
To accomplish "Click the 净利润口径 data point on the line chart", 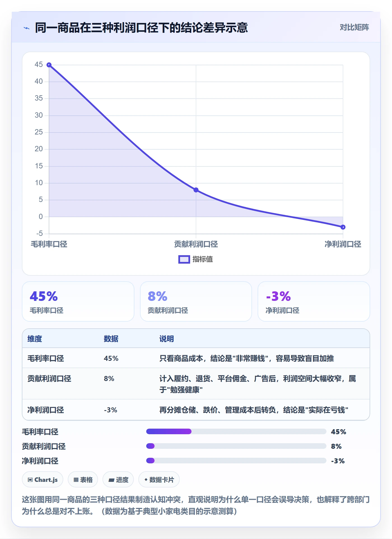I will (343, 227).
